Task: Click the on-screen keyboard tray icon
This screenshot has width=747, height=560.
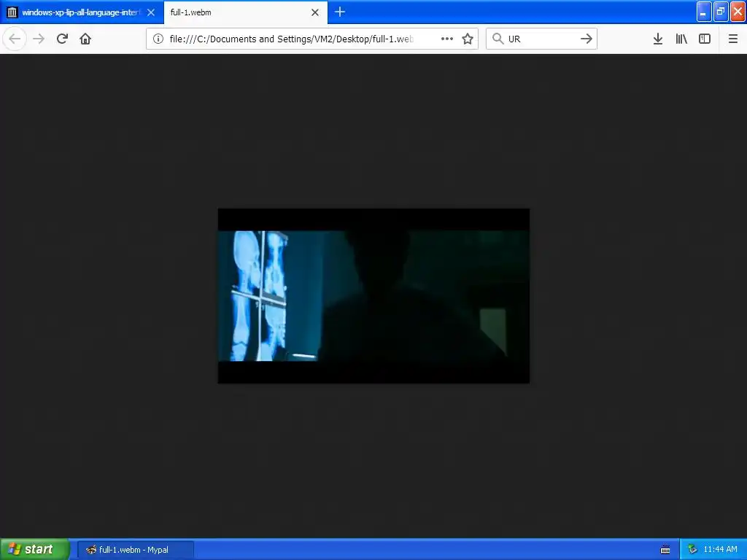Action: [665, 550]
